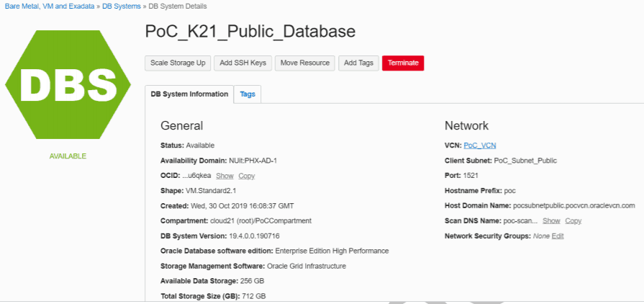The width and height of the screenshot is (644, 304).
Task: Click DB System Version 19.4.0.0.190716
Action: tap(254, 236)
